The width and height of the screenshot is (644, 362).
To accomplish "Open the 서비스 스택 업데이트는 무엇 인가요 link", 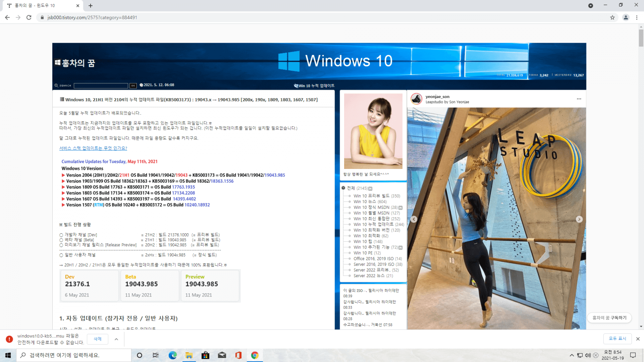I will click(x=93, y=148).
